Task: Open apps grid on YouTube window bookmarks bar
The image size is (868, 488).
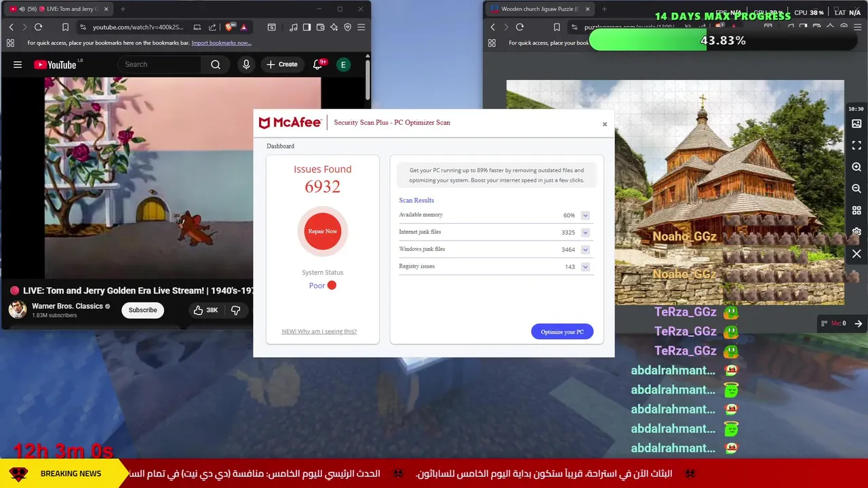Action: [10, 43]
